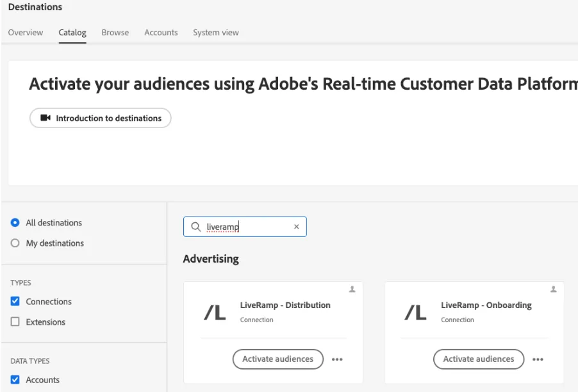Enable the Extensions type checkbox
The width and height of the screenshot is (578, 392).
pos(15,322)
